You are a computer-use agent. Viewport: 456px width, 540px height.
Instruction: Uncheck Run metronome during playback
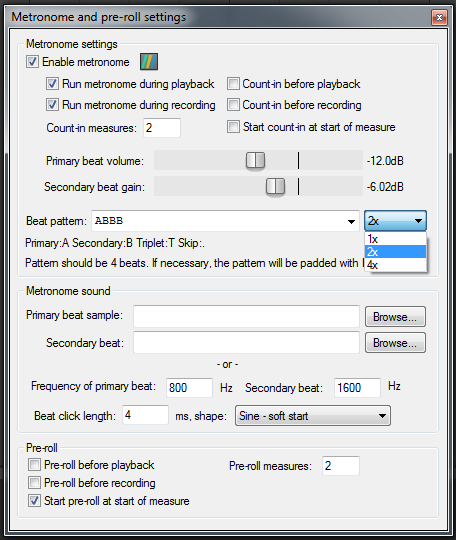coord(52,84)
